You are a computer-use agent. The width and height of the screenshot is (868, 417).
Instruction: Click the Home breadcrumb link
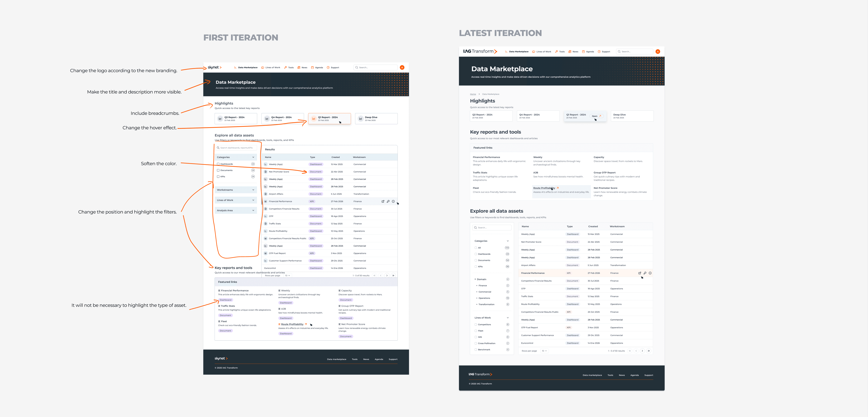pos(473,94)
